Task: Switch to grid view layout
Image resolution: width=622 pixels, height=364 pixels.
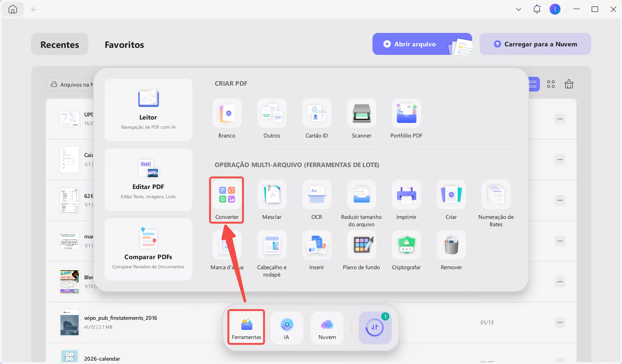Action: point(551,84)
